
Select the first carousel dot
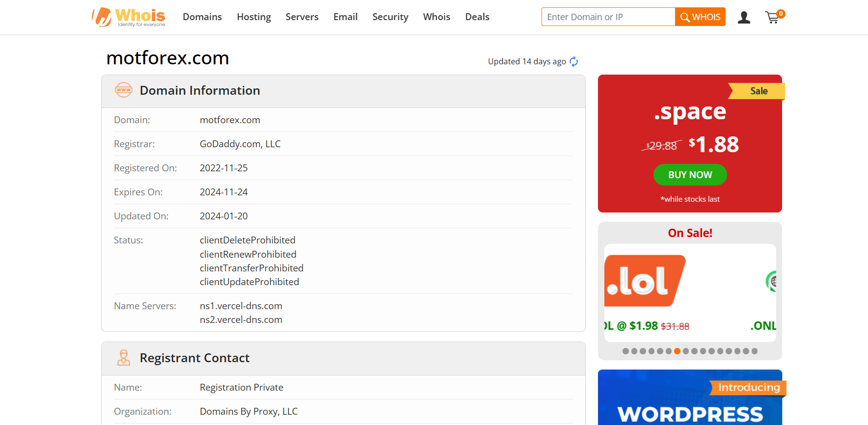pos(625,351)
